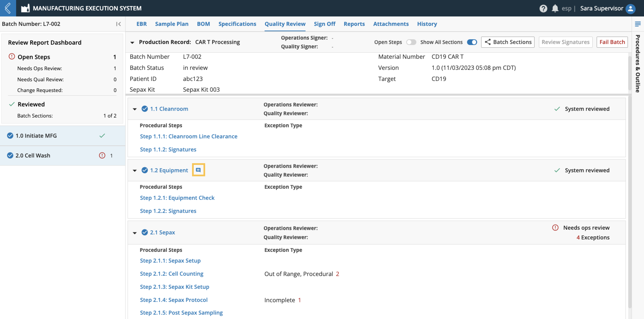Open the 2.1 Sepax section title

click(x=162, y=232)
